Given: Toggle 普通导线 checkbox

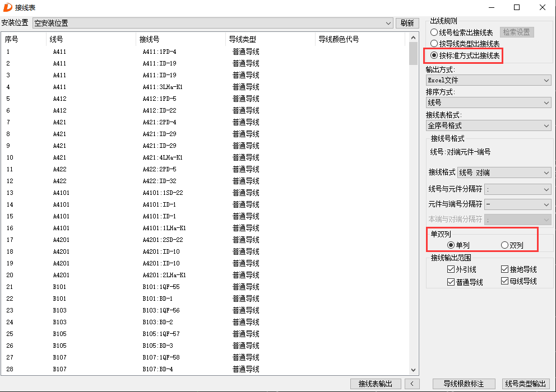Looking at the screenshot, I should [465, 282].
